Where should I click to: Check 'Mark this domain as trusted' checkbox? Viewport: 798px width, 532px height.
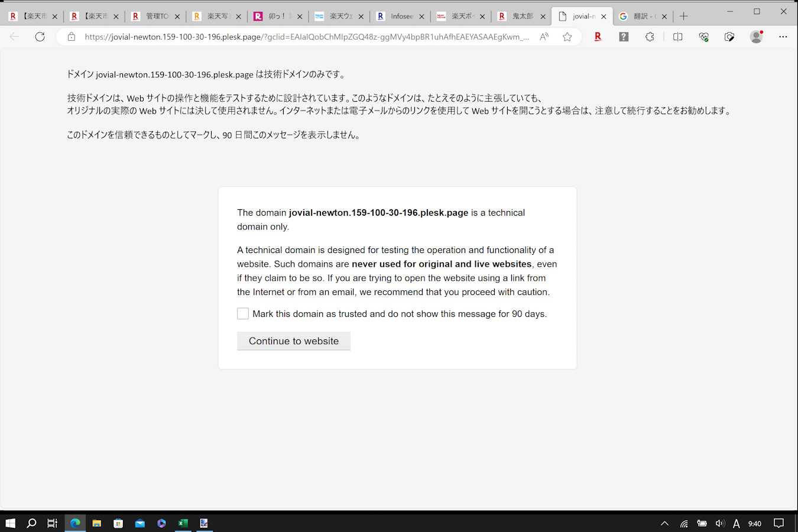pyautogui.click(x=243, y=314)
